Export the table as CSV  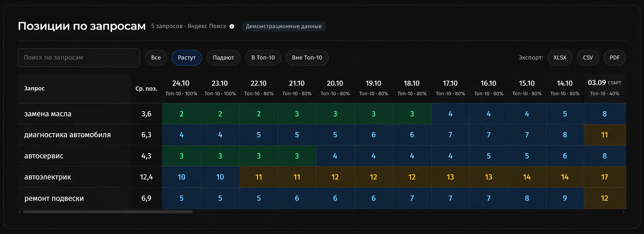(x=588, y=58)
